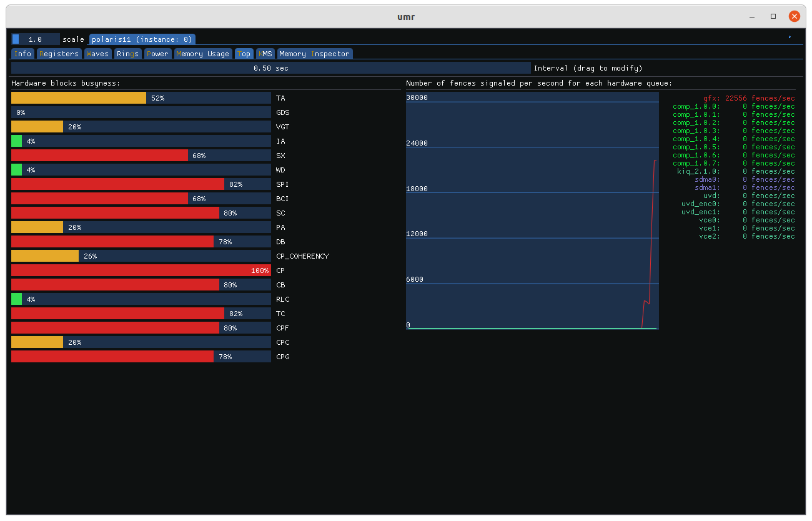Open the Waves tab

point(98,54)
